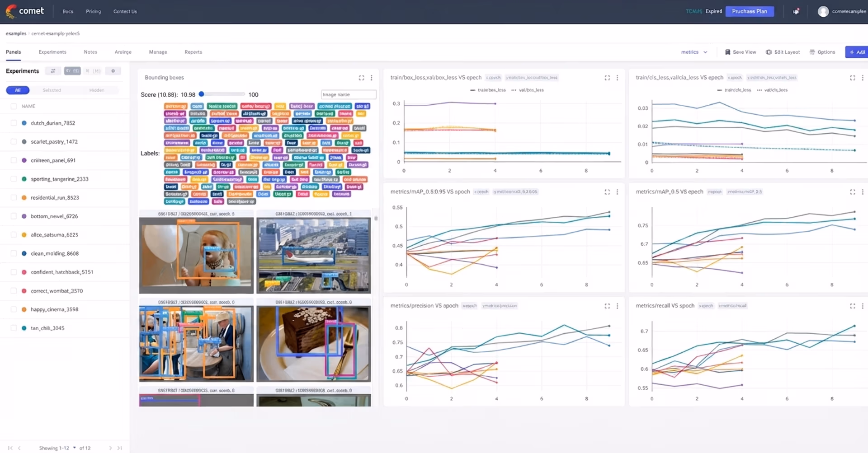This screenshot has width=868, height=453.
Task: Expand metrics/recall panel to fullscreen
Action: pos(853,306)
